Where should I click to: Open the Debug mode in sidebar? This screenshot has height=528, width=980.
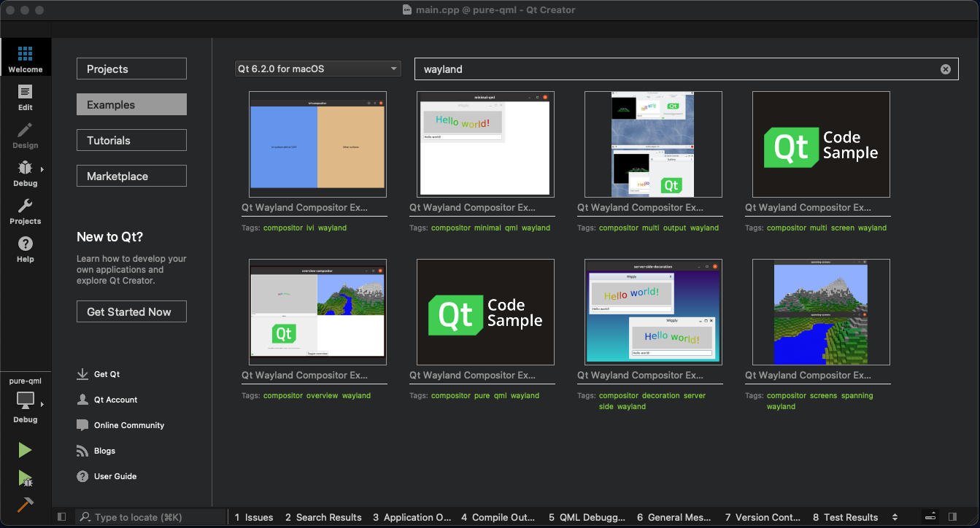[x=26, y=174]
